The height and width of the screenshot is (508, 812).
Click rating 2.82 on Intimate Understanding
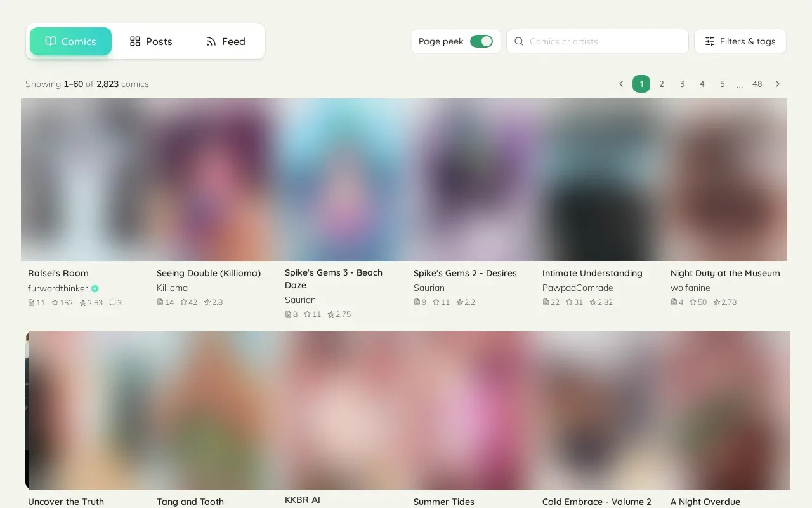pyautogui.click(x=601, y=302)
